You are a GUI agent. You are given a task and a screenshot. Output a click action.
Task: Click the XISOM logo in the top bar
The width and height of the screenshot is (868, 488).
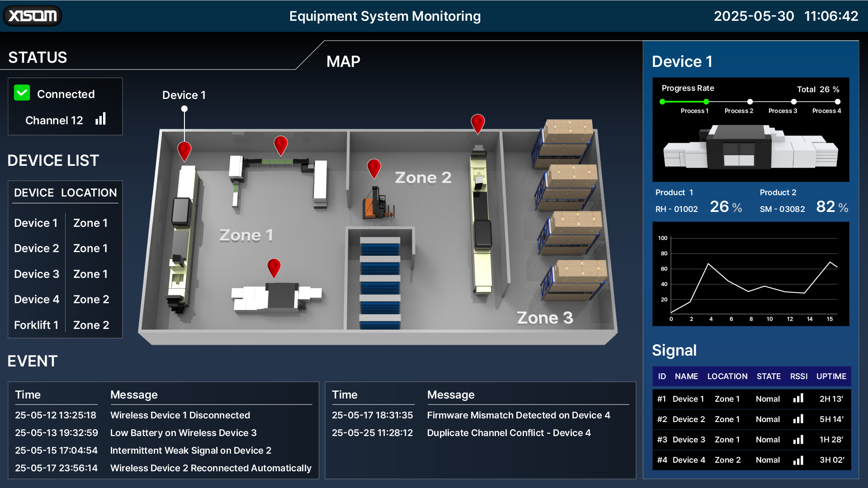point(32,15)
